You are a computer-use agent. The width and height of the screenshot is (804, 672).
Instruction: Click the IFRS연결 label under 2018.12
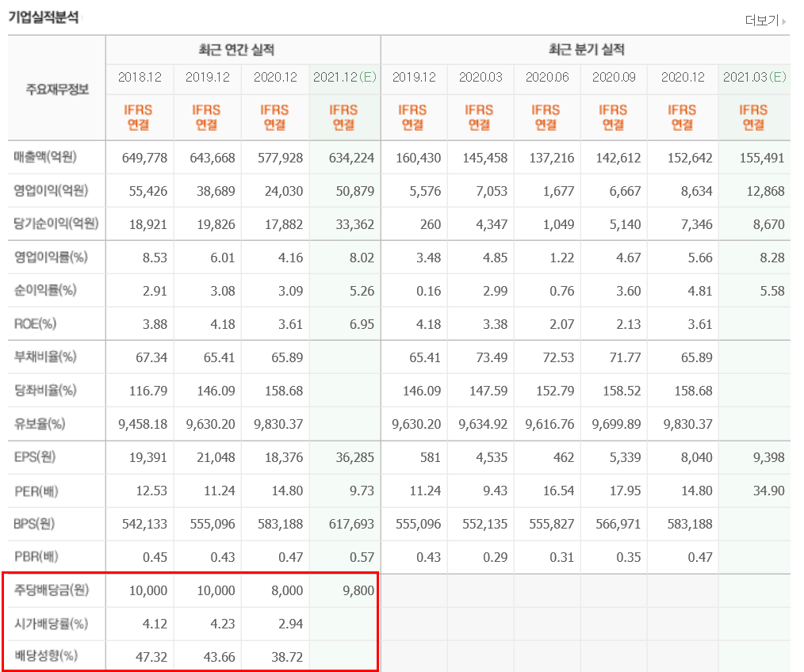coord(140,116)
